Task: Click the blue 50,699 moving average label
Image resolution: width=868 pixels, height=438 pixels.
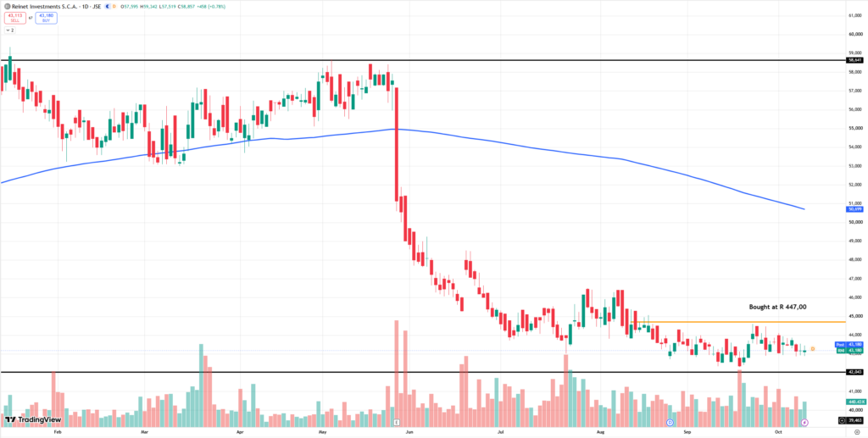Action: coord(854,209)
